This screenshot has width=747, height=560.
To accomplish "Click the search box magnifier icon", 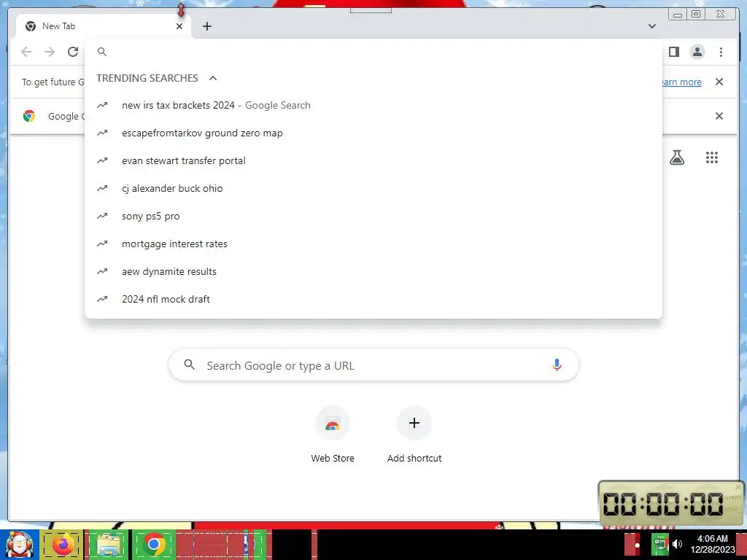I will pyautogui.click(x=189, y=365).
